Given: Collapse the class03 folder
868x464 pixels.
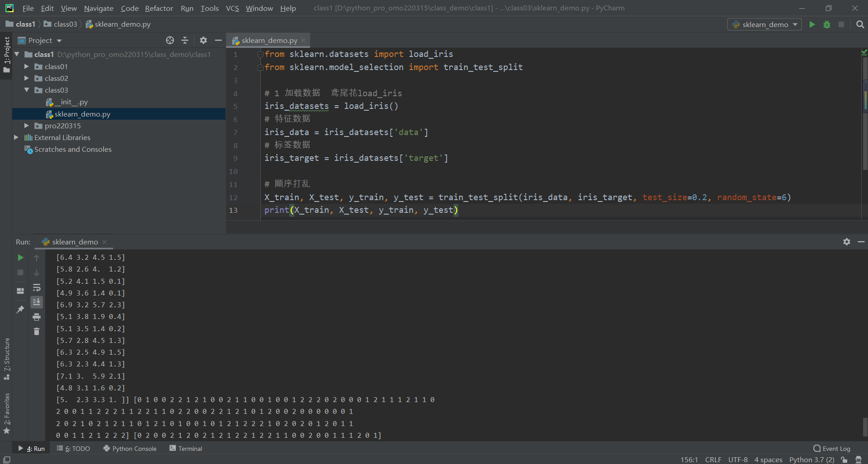Looking at the screenshot, I should pos(26,90).
